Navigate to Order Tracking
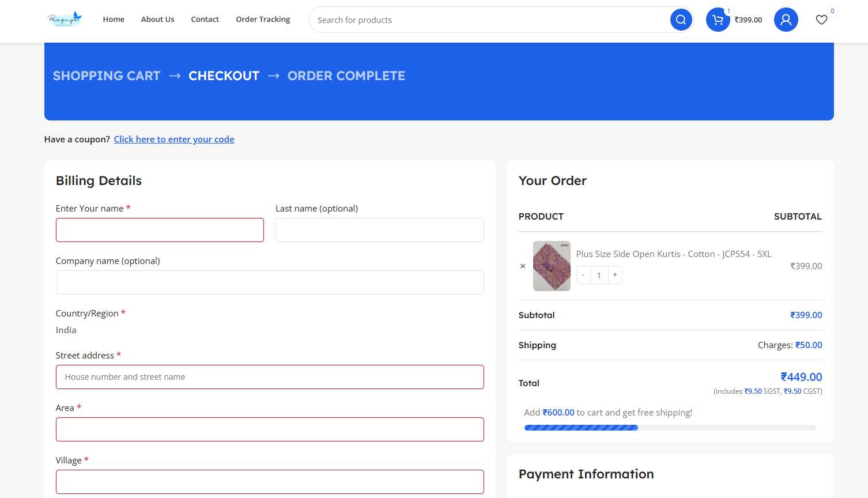This screenshot has height=498, width=868. click(x=263, y=20)
